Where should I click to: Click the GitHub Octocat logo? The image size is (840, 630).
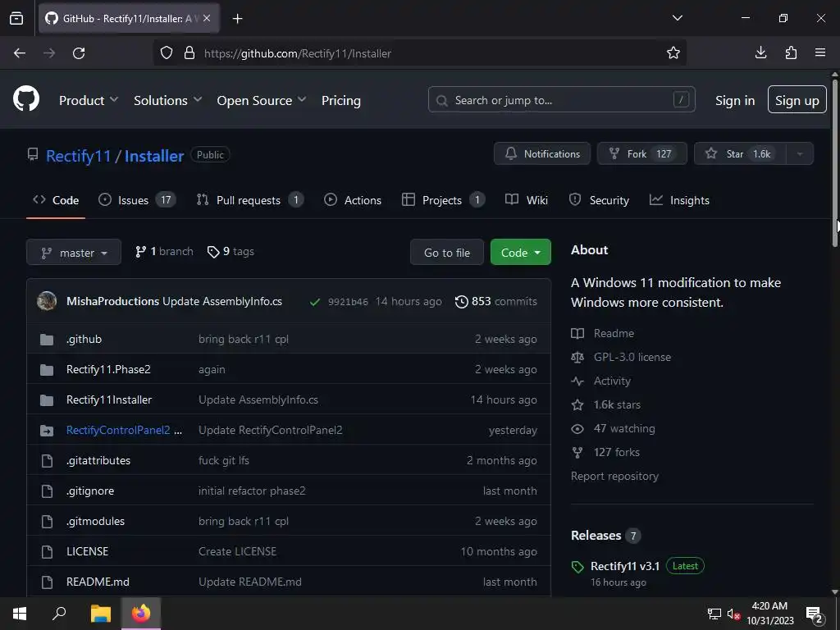click(25, 99)
